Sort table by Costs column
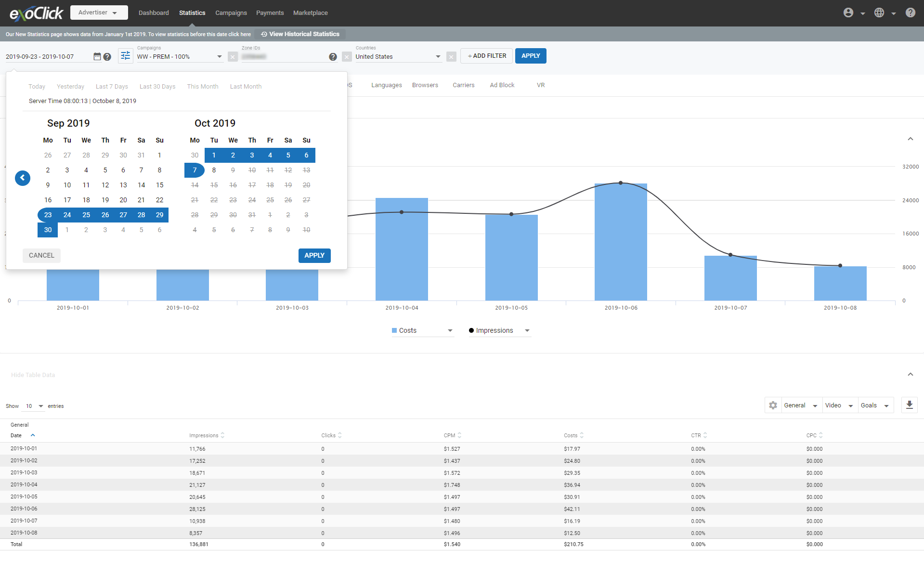 pyautogui.click(x=573, y=435)
